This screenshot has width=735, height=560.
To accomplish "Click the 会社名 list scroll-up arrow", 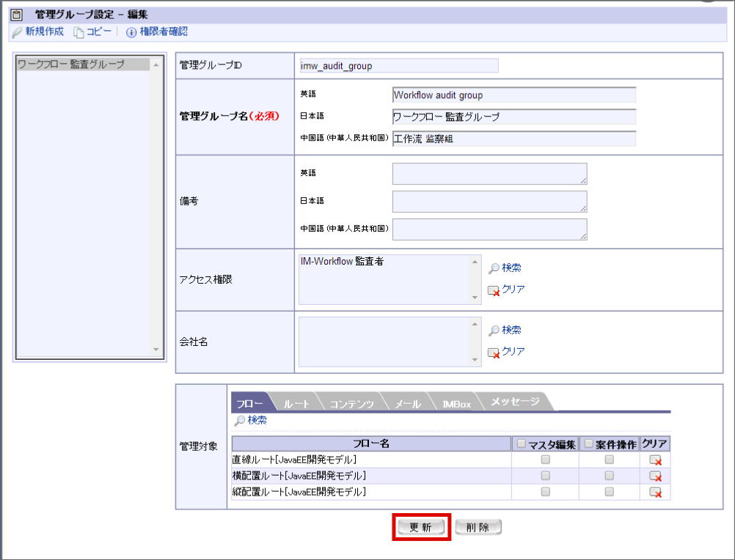I will [475, 324].
